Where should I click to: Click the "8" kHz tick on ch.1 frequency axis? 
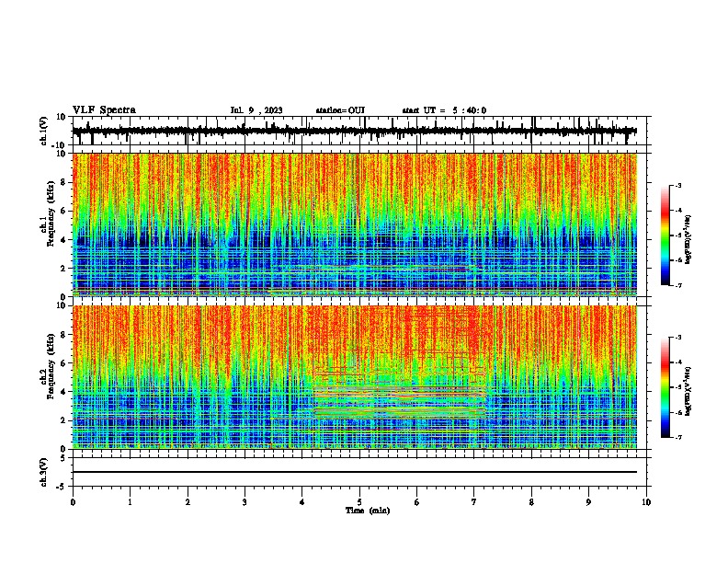tap(65, 182)
